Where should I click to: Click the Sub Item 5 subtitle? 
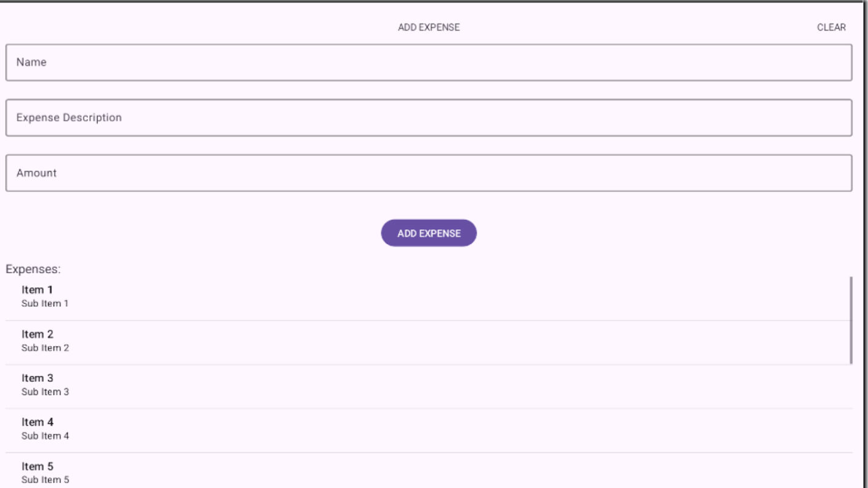tap(45, 480)
